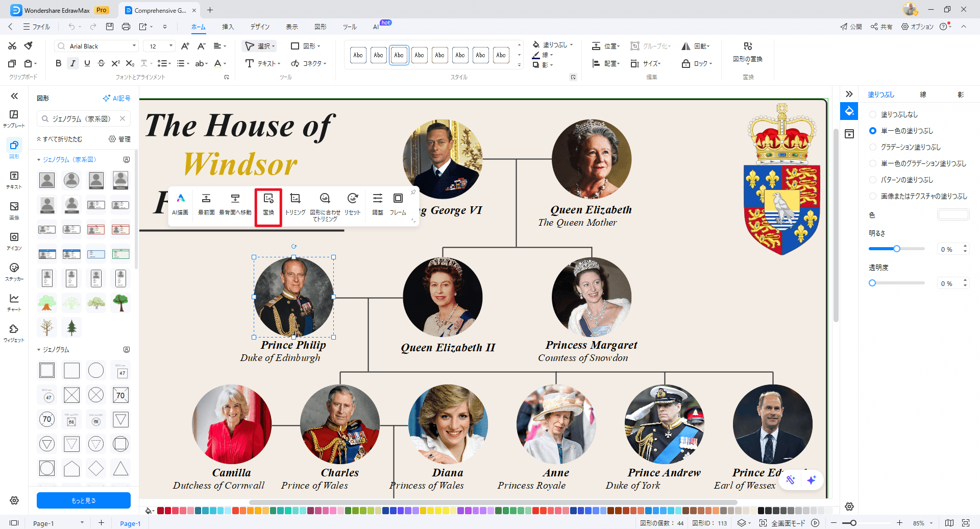Open the デザイン ribbon tab
The width and height of the screenshot is (980, 529).
pos(260,27)
